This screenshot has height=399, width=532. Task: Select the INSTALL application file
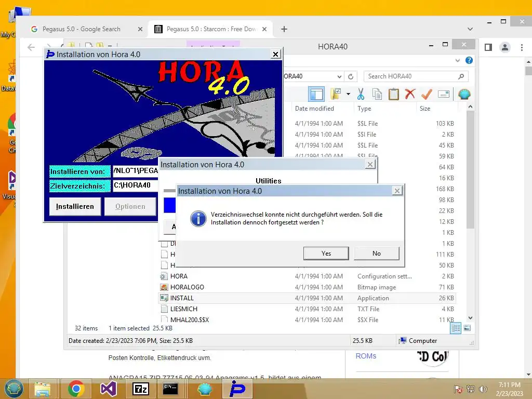click(x=307, y=298)
